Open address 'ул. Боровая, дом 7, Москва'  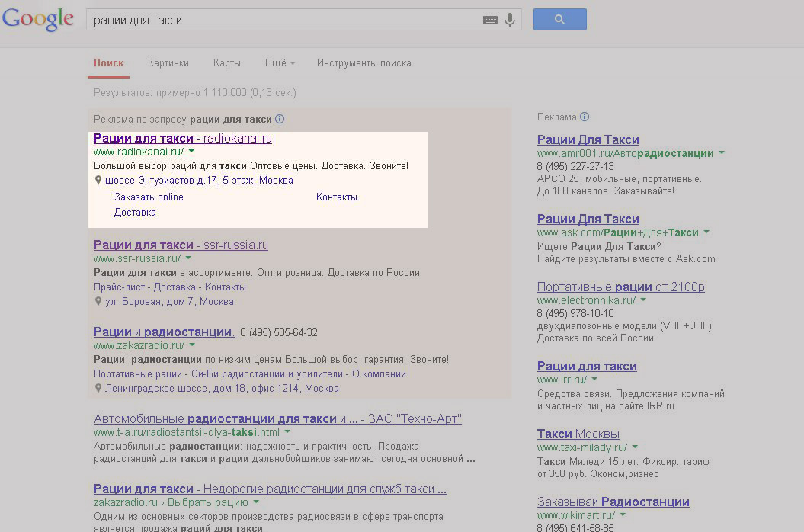pos(169,301)
